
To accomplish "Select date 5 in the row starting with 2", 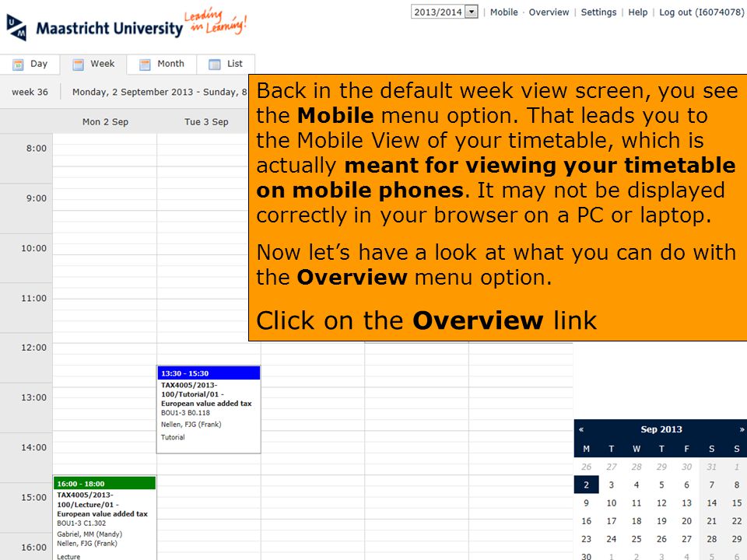I will click(661, 485).
